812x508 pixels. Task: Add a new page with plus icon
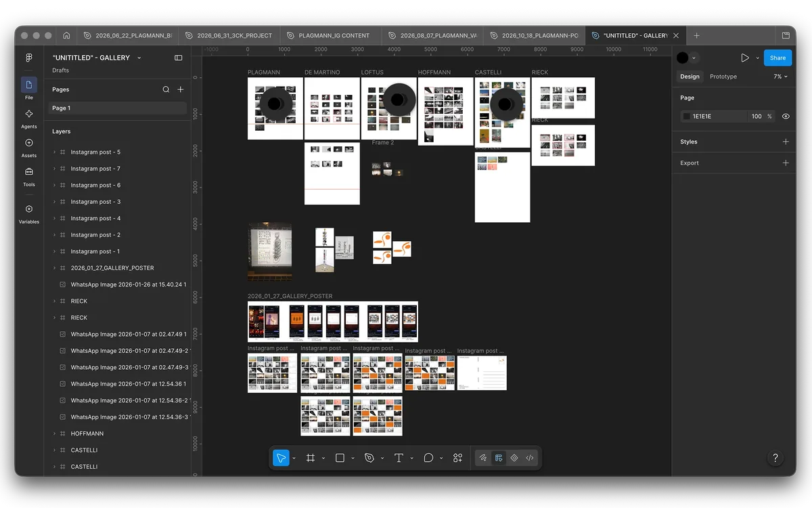181,89
